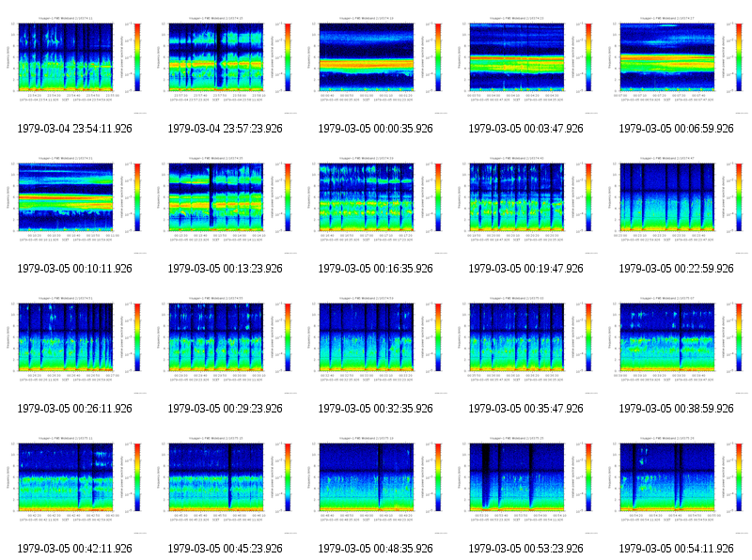Click the caption text 1979-03-05 00:10:11.926
The width and height of the screenshot is (752, 560).
(x=75, y=269)
